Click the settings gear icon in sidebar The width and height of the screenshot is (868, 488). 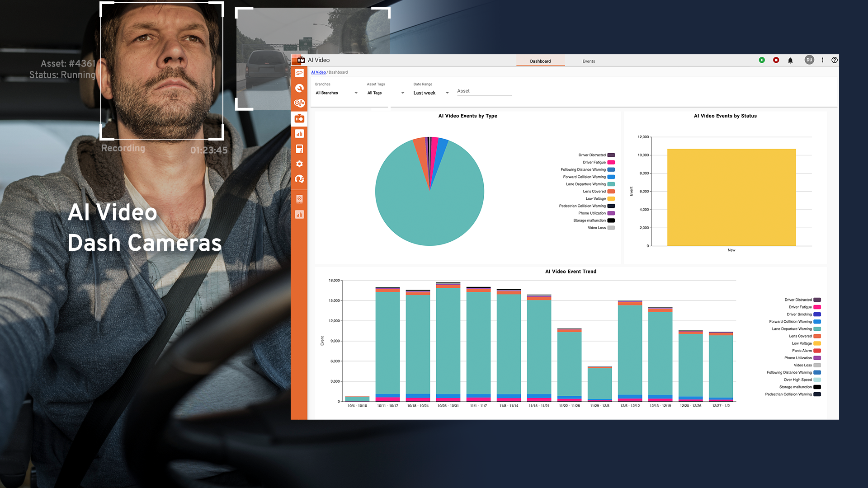point(300,164)
